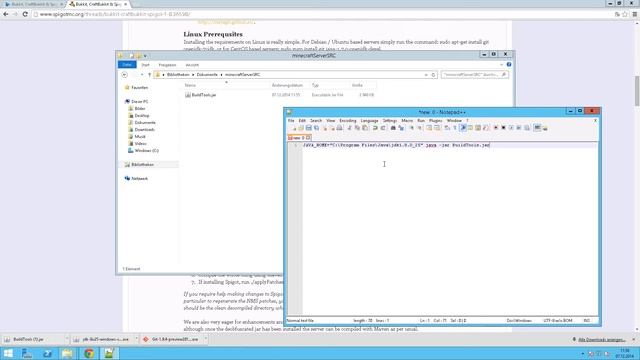Click the Start Recording macro icon
Viewport: 640px width, 360px height.
[x=496, y=128]
